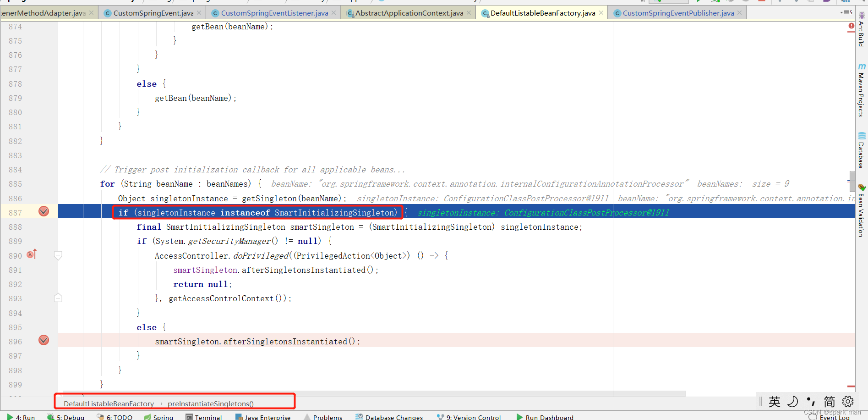Open the 5: Debug tool window
Viewport: 868px width, 420px height.
pos(66,417)
